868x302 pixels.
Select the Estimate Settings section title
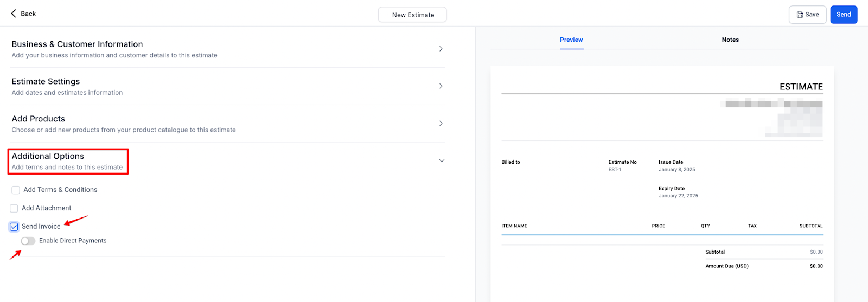[x=46, y=81]
